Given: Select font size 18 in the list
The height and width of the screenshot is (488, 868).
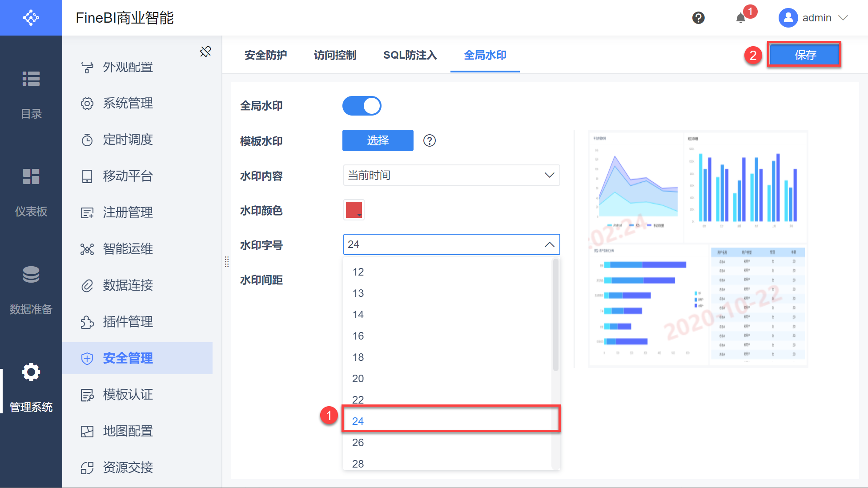Looking at the screenshot, I should click(358, 357).
